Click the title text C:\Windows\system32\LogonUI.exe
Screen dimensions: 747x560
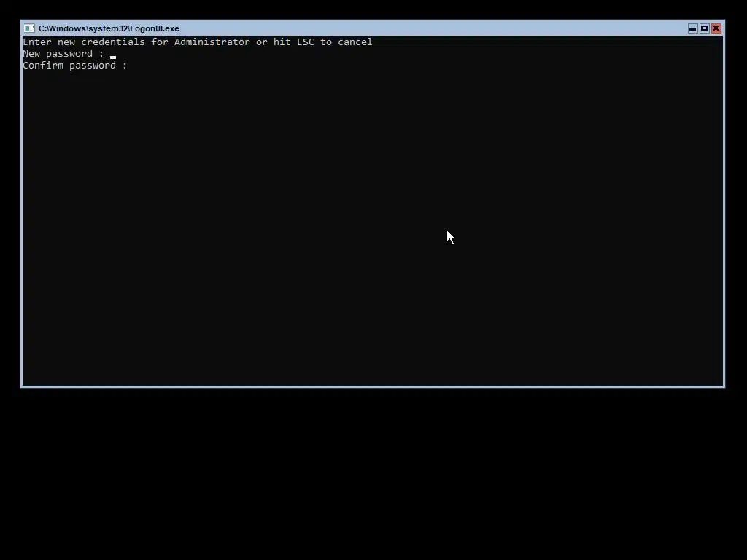(109, 28)
